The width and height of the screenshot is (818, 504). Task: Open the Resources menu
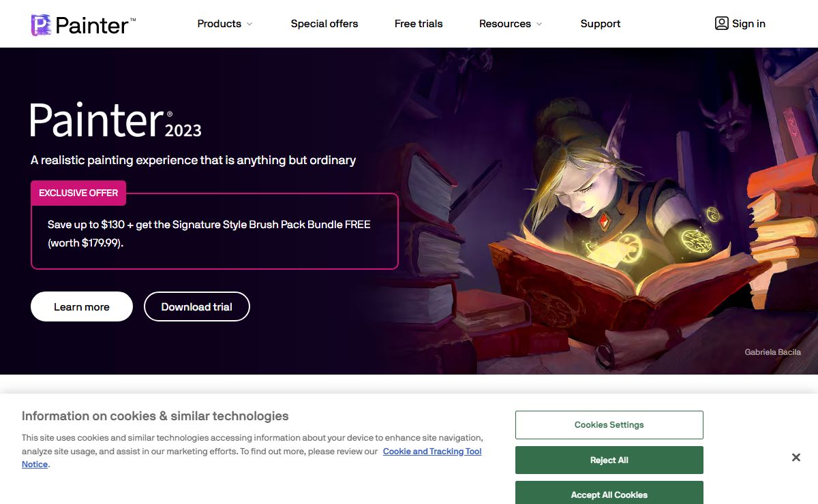point(511,24)
